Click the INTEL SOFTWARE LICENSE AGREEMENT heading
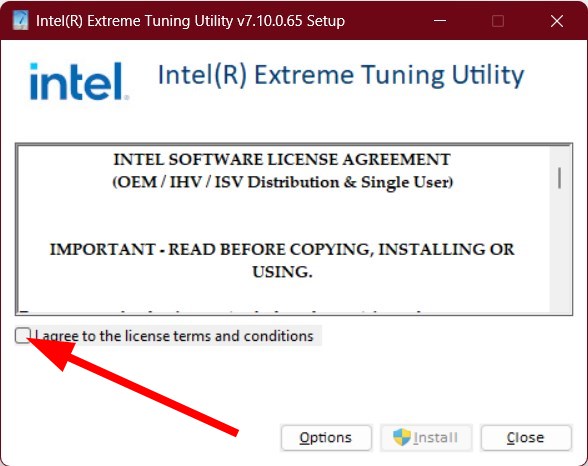This screenshot has height=466, width=588. coord(282,159)
